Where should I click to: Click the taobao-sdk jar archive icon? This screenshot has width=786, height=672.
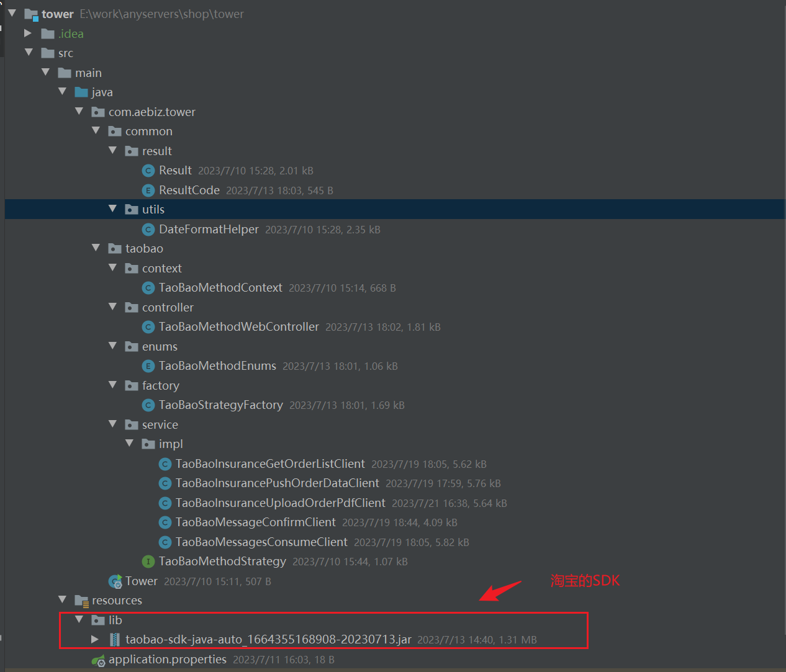(x=115, y=639)
